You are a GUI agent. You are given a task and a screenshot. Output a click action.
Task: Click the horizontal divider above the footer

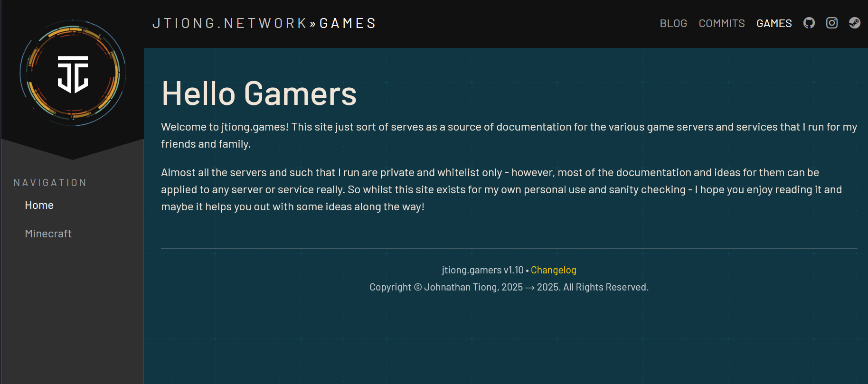pyautogui.click(x=509, y=248)
